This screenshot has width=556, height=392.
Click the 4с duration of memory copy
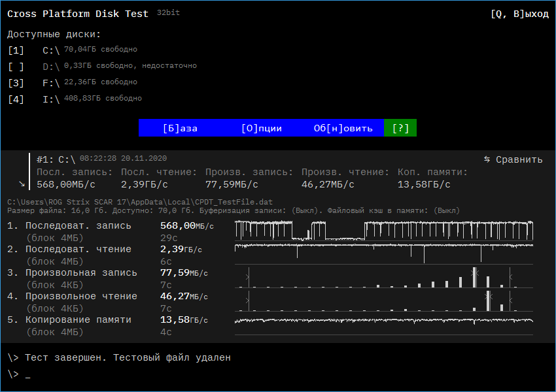point(166,332)
